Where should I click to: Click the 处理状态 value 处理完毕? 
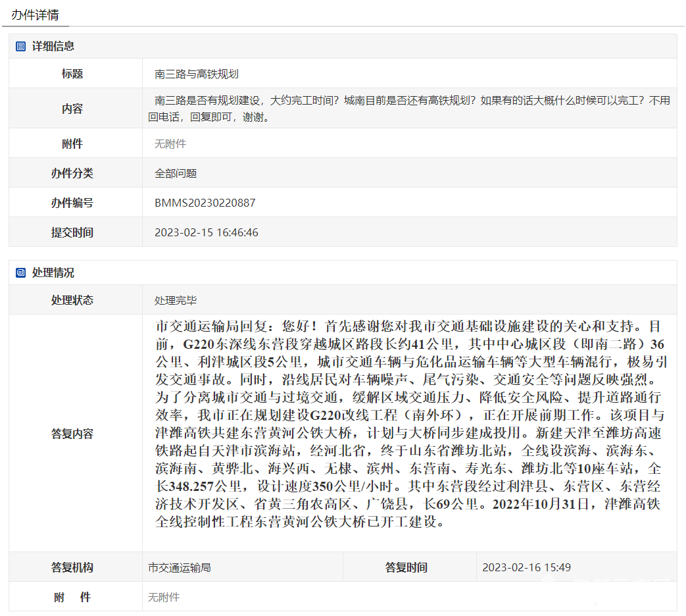coord(176,301)
